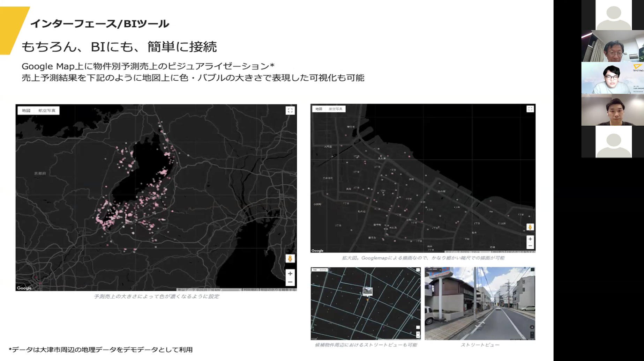This screenshot has height=361, width=644.
Task: Click the Street View street photo
Action: (x=480, y=304)
